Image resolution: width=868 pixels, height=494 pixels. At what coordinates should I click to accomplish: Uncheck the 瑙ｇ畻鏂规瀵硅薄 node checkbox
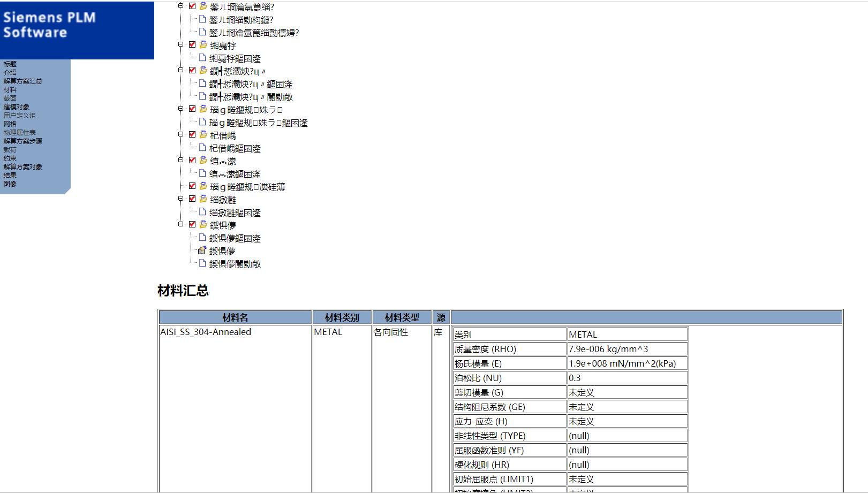point(192,186)
